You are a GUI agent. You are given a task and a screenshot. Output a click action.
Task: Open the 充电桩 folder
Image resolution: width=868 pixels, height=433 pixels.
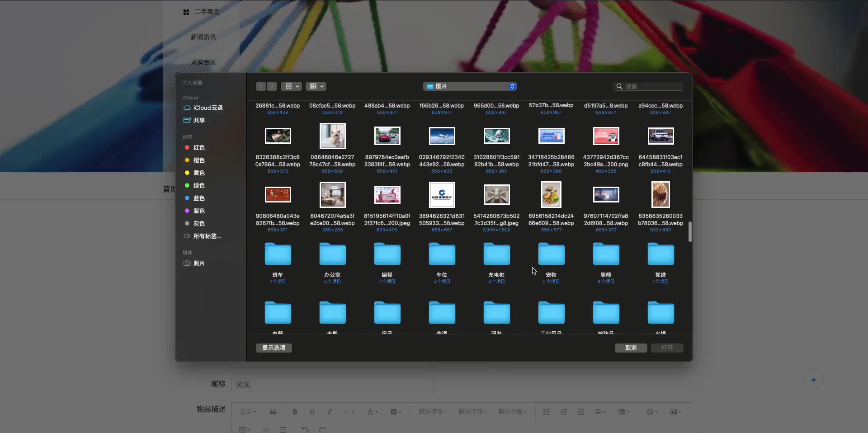[x=496, y=255]
